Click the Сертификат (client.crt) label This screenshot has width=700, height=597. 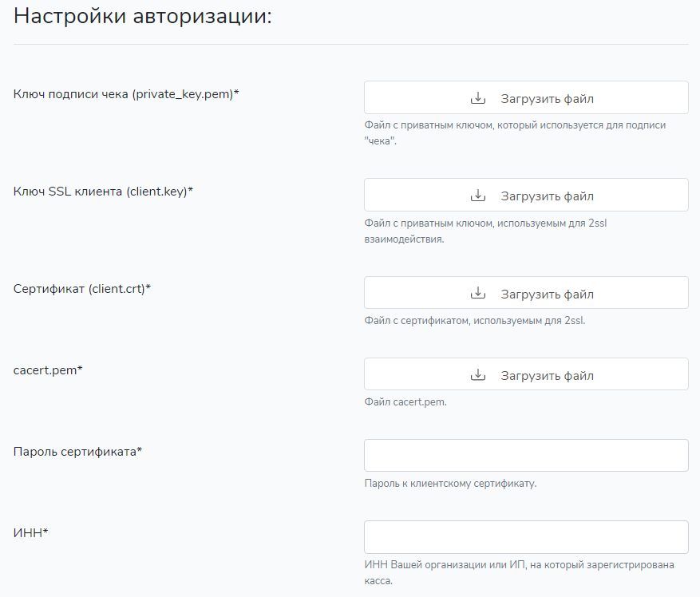(x=82, y=290)
